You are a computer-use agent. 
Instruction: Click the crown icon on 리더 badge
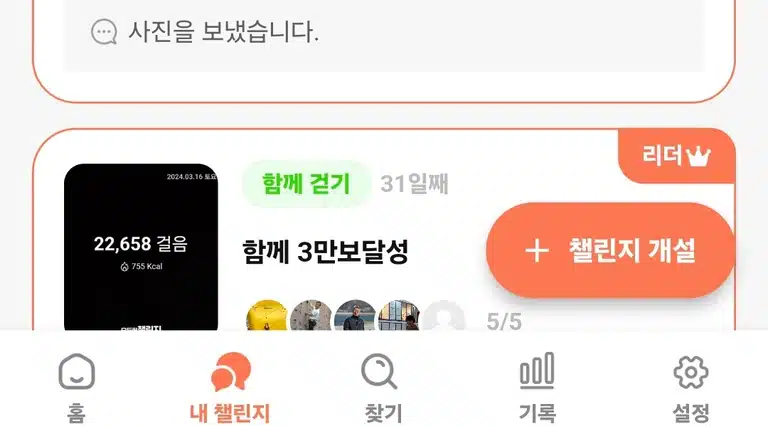[698, 157]
